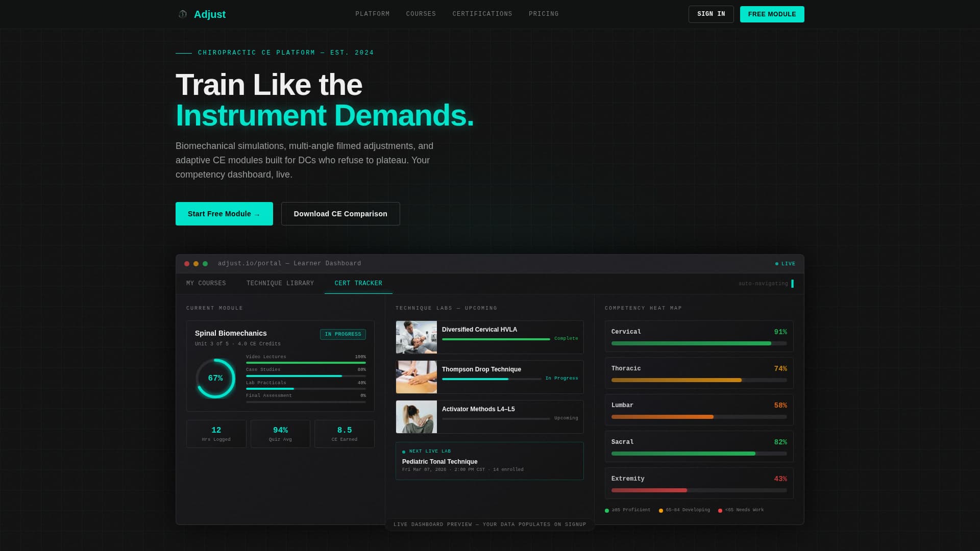The width and height of the screenshot is (980, 551).
Task: Click the Live Dashboard Preview caption pill
Action: [x=490, y=524]
